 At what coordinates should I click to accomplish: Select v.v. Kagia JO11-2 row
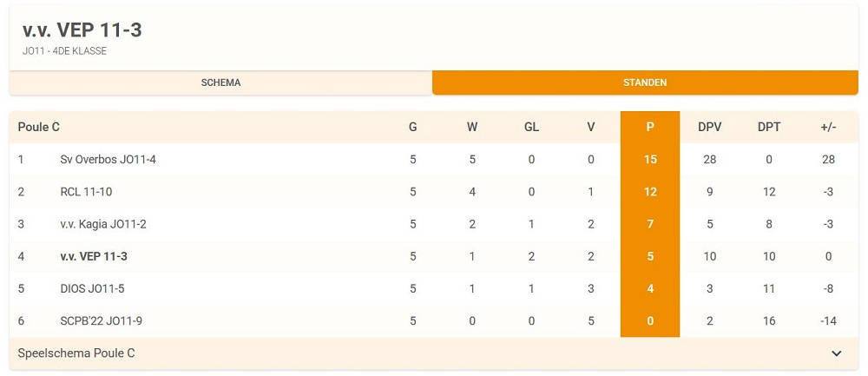coord(103,224)
